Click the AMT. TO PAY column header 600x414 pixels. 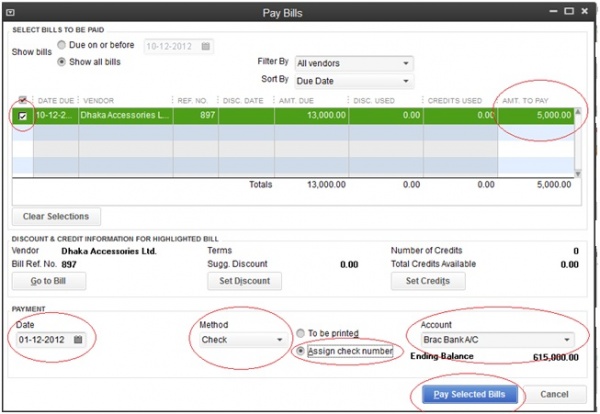tap(536, 101)
